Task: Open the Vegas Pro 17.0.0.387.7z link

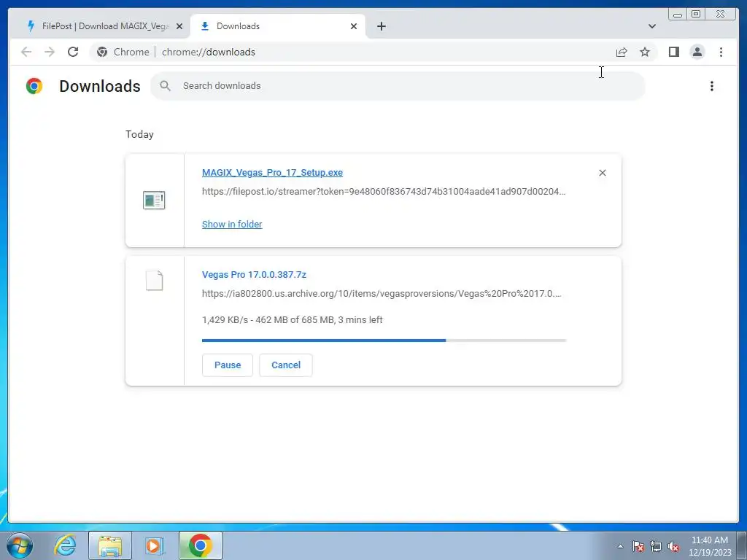Action: (254, 274)
